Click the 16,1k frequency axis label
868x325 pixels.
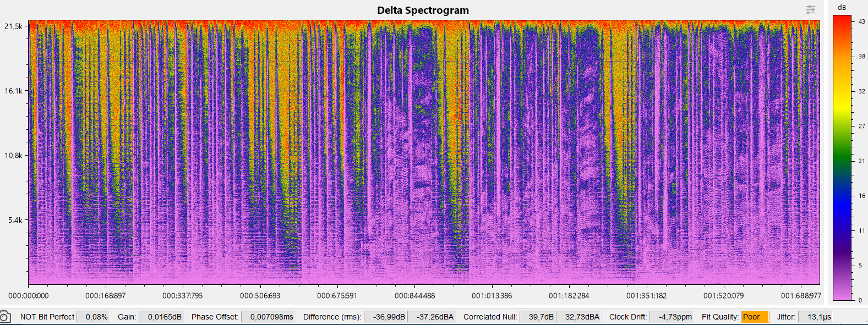pos(13,91)
